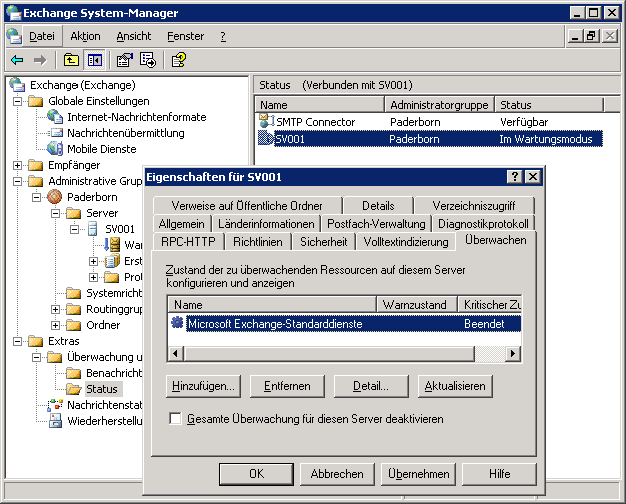Click the SV001 server icon in tree

click(92, 228)
